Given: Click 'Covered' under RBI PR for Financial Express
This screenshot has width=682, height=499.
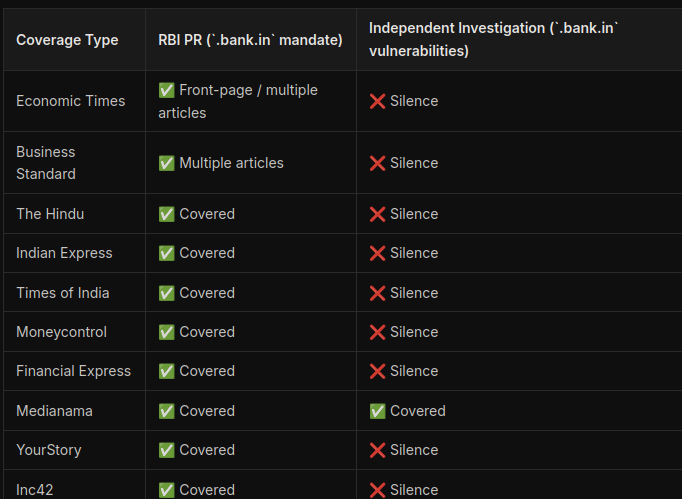Looking at the screenshot, I should click(207, 371).
